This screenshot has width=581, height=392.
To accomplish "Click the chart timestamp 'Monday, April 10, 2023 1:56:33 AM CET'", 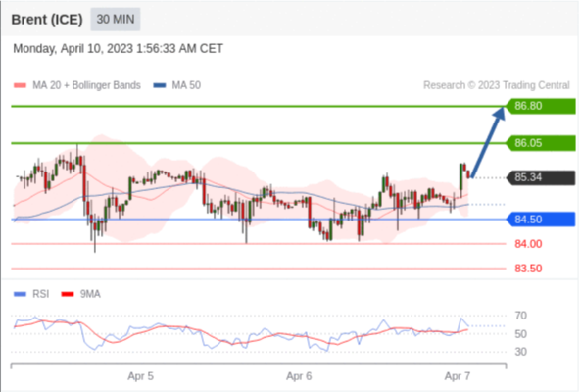I will pyautogui.click(x=119, y=49).
